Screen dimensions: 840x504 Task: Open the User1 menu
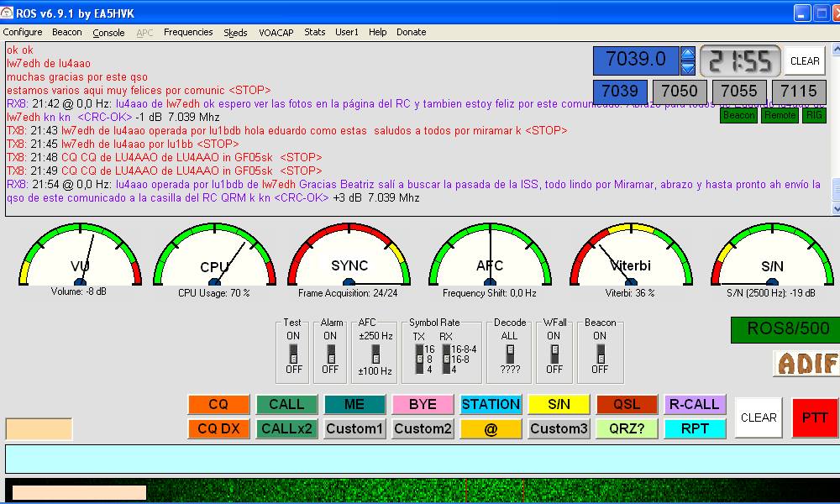pyautogui.click(x=347, y=32)
